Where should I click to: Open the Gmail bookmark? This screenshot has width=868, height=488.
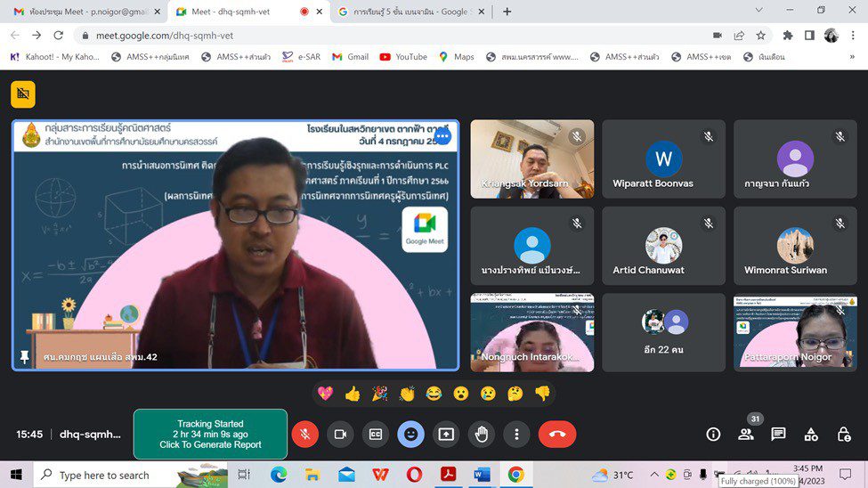(351, 56)
